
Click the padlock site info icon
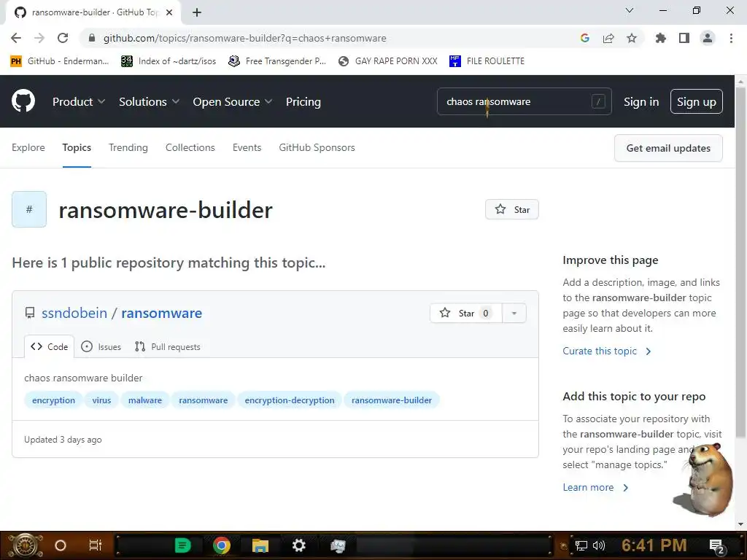pyautogui.click(x=92, y=38)
